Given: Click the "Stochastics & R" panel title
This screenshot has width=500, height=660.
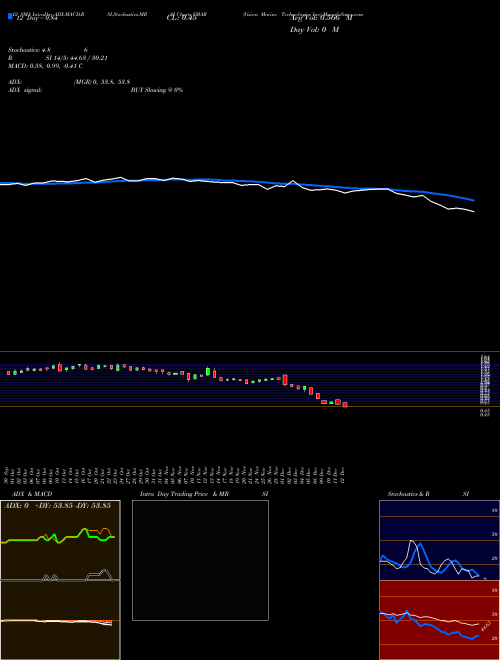Looking at the screenshot, I should (x=408, y=494).
